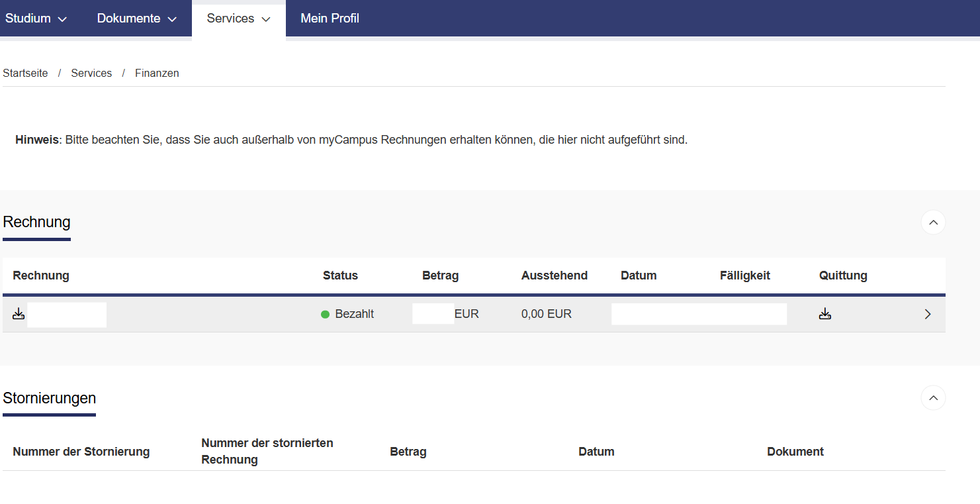Image resolution: width=980 pixels, height=504 pixels.
Task: Expand the Dokumente dropdown menu
Action: tap(136, 19)
